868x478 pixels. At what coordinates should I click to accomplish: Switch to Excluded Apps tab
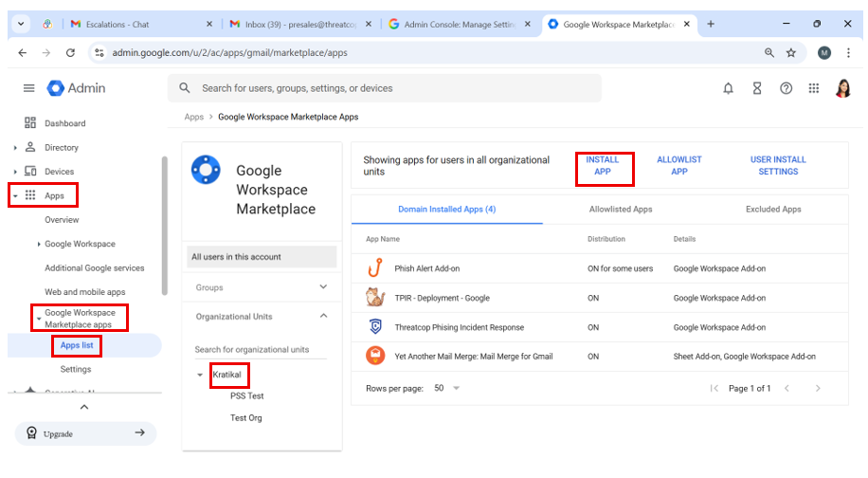(773, 210)
